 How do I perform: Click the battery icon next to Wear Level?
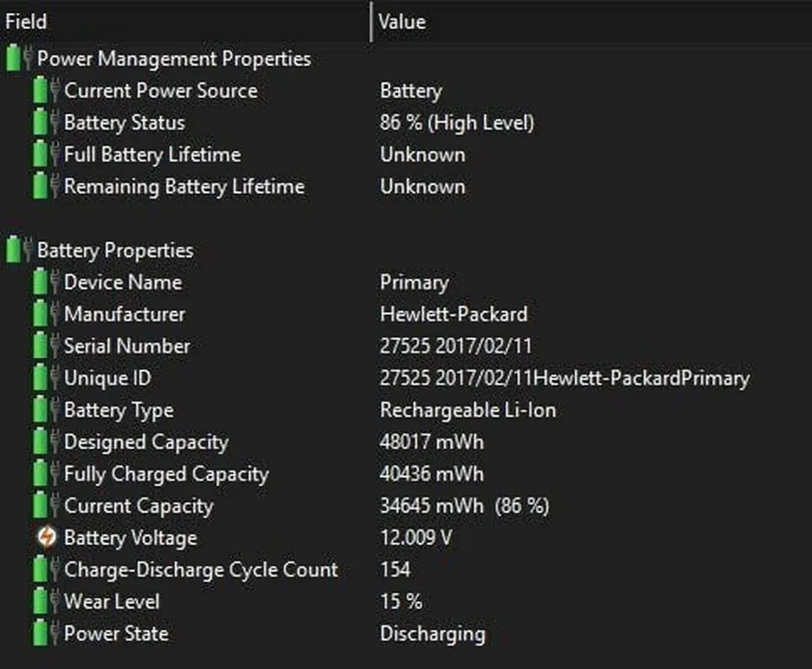(41, 601)
